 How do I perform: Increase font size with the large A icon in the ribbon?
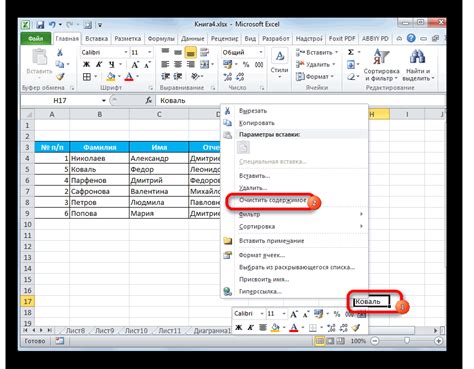coord(135,64)
